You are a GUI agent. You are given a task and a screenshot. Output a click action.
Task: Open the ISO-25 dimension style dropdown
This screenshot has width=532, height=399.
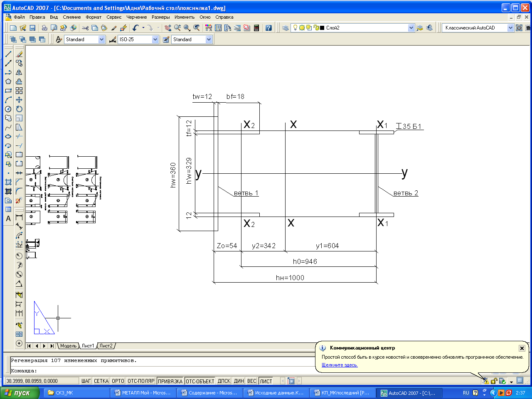(x=155, y=39)
